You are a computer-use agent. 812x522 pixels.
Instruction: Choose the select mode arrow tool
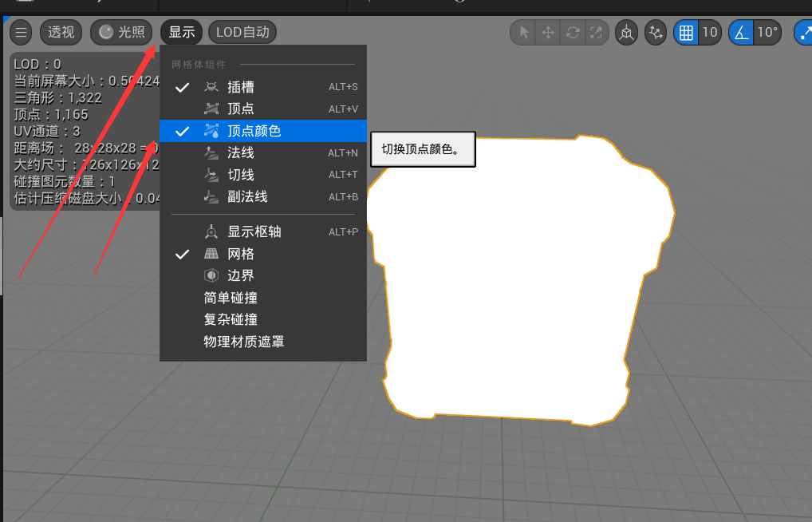click(x=523, y=33)
